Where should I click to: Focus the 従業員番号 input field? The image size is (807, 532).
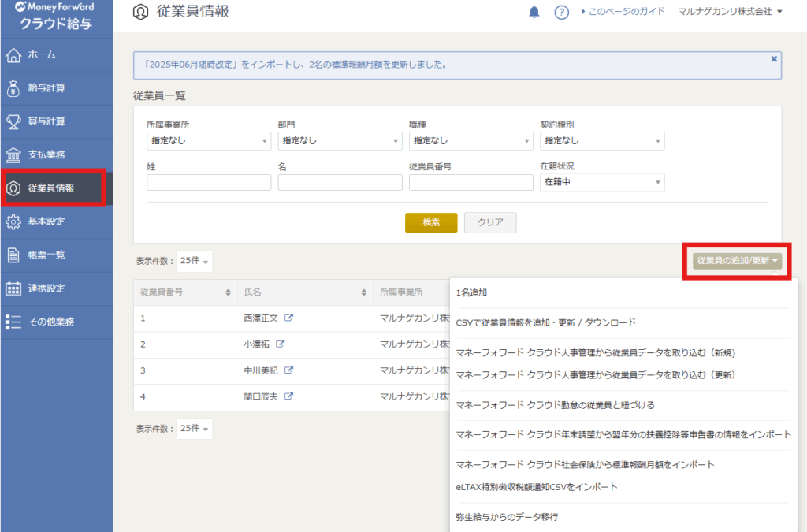click(471, 183)
